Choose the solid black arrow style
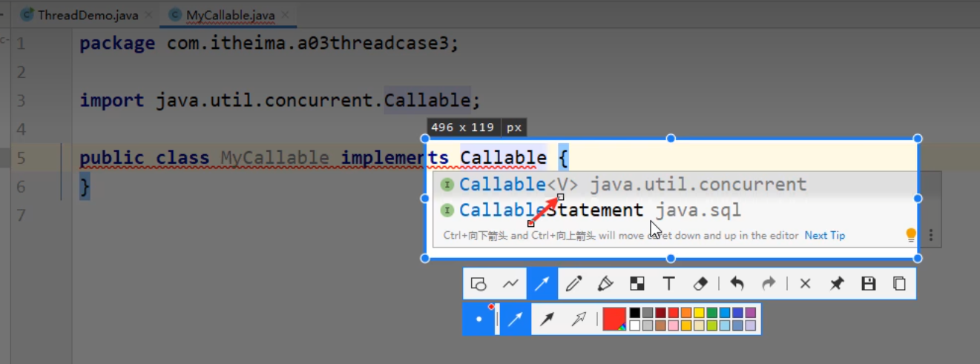 [547, 319]
